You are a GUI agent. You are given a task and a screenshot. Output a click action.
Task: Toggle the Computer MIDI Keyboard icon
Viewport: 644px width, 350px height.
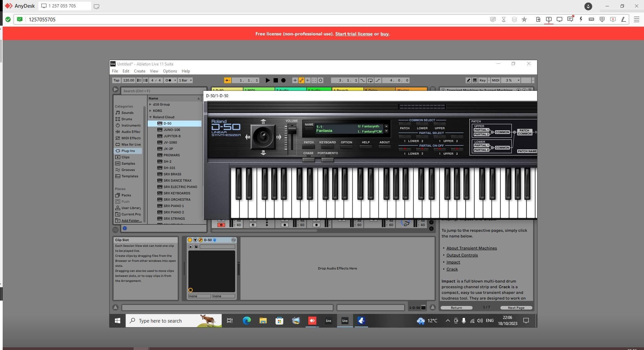click(x=475, y=80)
